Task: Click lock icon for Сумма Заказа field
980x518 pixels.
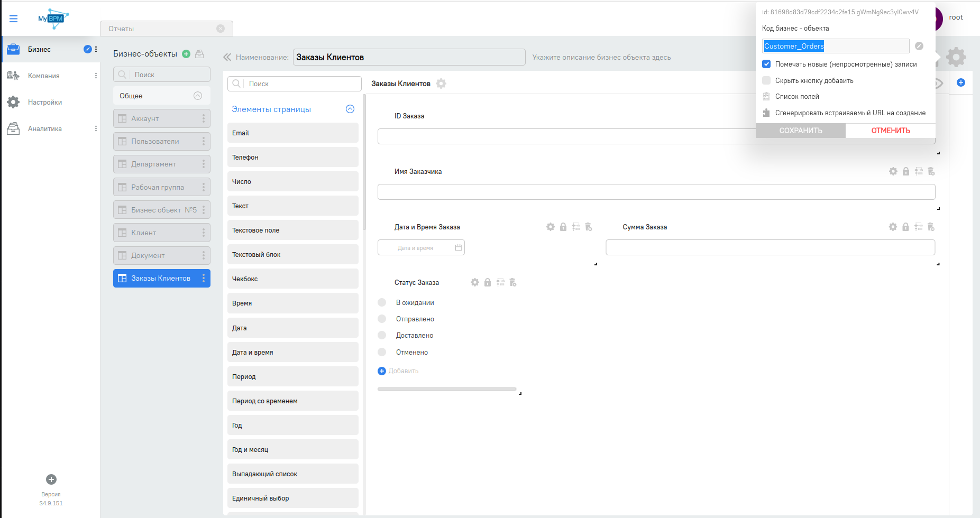Action: pos(905,227)
